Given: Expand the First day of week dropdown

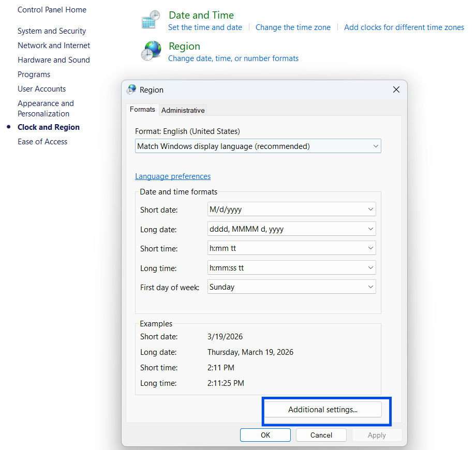Looking at the screenshot, I should (291, 287).
